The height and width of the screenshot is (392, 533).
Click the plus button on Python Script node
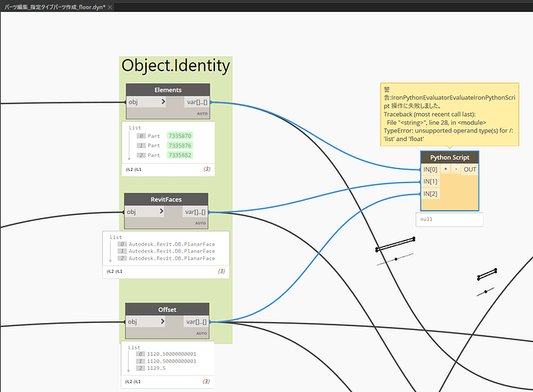446,169
